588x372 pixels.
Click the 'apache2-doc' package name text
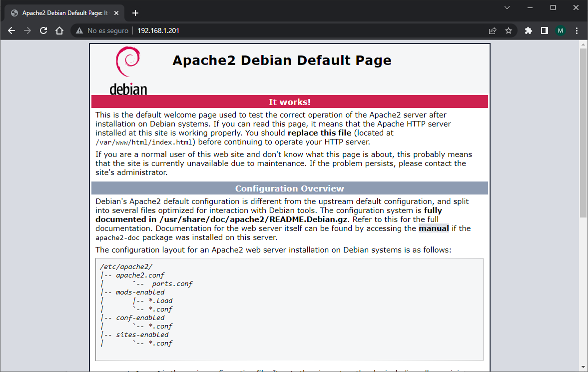pyautogui.click(x=117, y=237)
